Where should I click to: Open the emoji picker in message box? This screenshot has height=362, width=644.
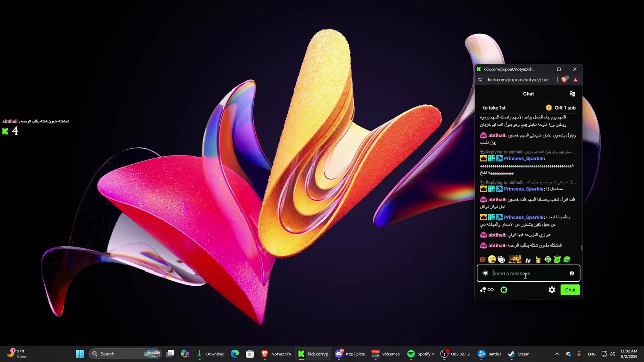(572, 273)
